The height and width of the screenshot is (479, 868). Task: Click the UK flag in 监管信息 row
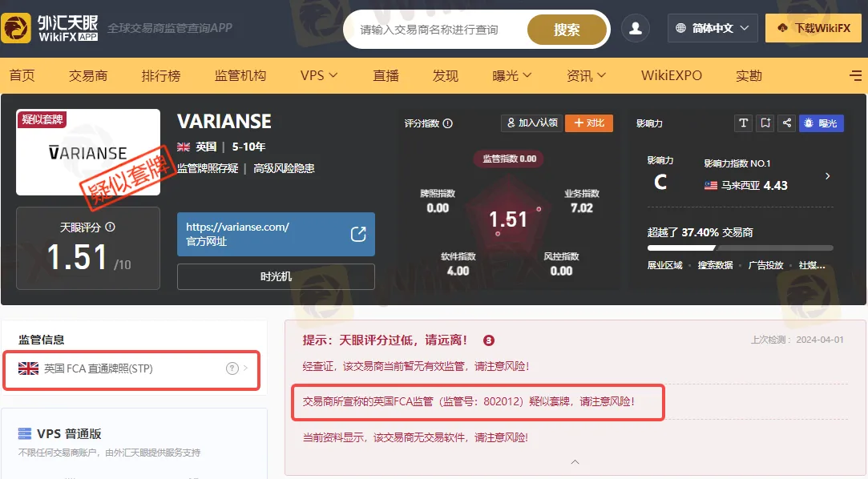pyautogui.click(x=28, y=368)
